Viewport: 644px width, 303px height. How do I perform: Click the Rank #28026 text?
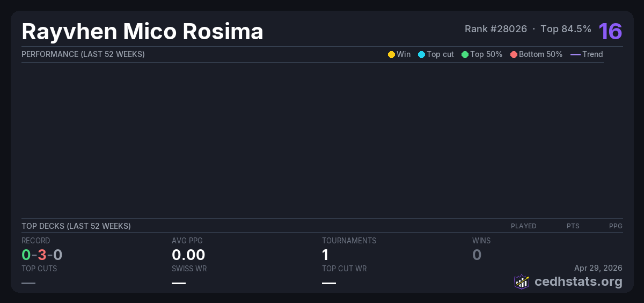click(x=495, y=29)
